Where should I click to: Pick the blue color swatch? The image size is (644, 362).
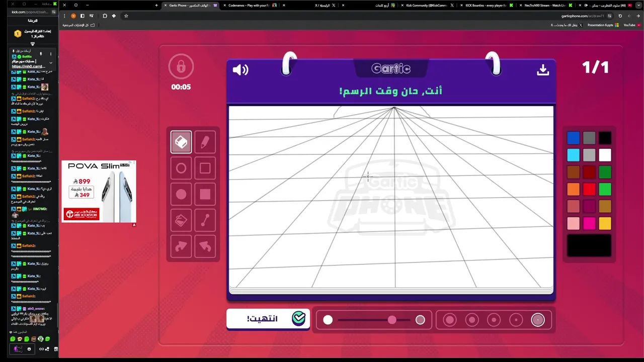tap(573, 138)
